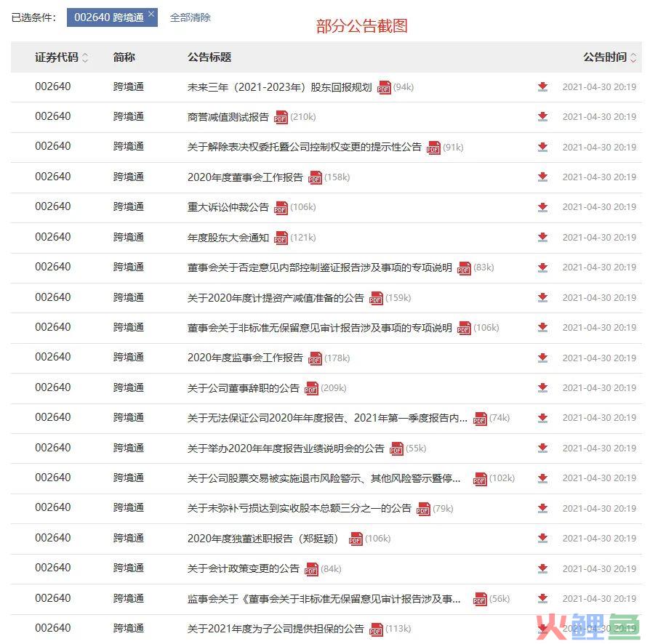Click 全部清除 to clear all filters

pyautogui.click(x=190, y=17)
